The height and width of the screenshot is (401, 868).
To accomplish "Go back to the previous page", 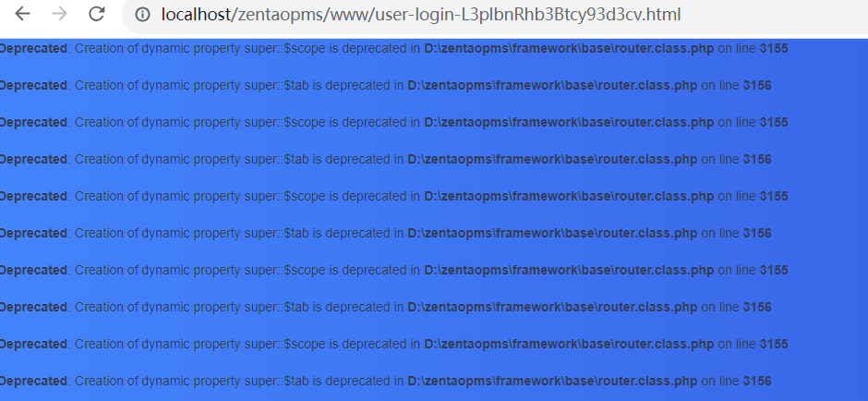I will pyautogui.click(x=23, y=14).
